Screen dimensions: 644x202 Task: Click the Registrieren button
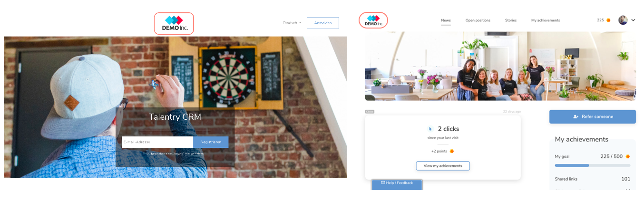point(211,142)
